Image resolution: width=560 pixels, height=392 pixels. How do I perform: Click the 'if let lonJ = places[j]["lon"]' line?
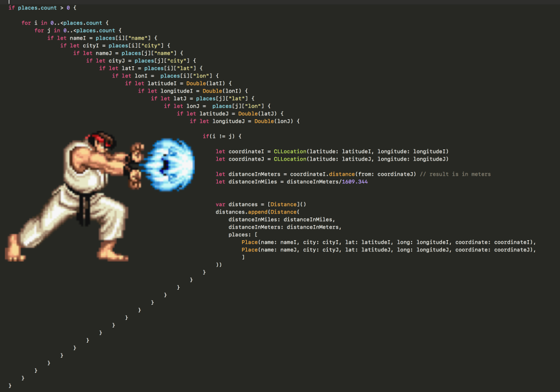[x=217, y=106]
